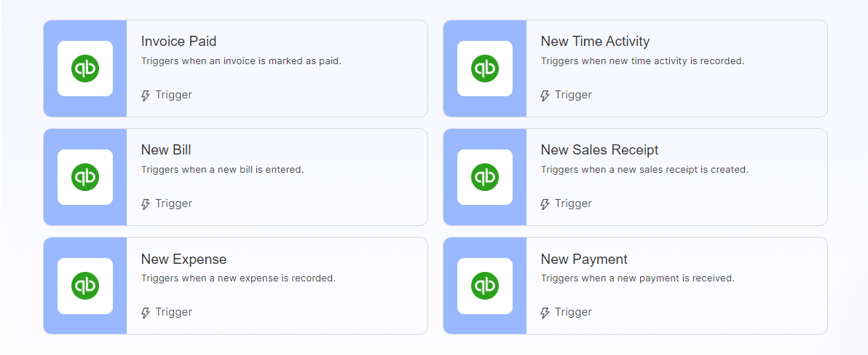
Task: Open the Invoice Paid trigger title
Action: [x=179, y=42]
